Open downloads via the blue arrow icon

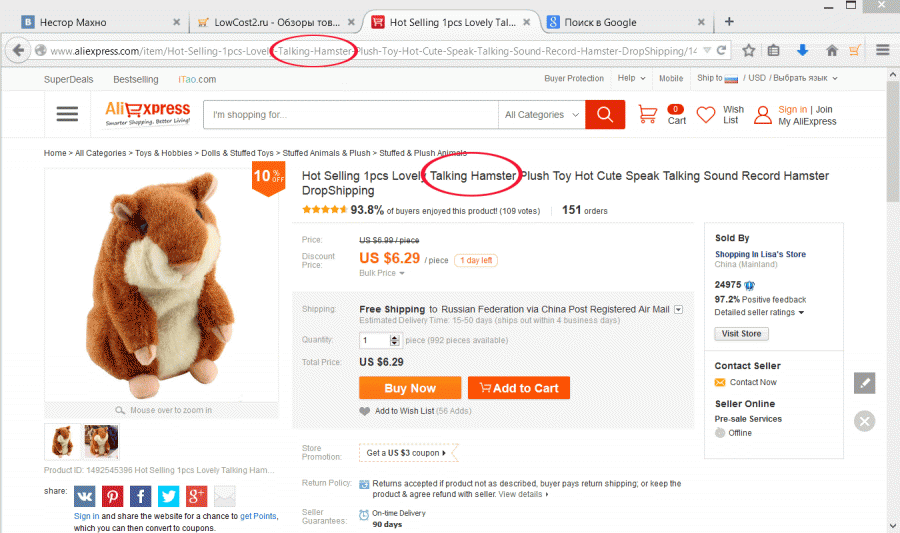802,50
